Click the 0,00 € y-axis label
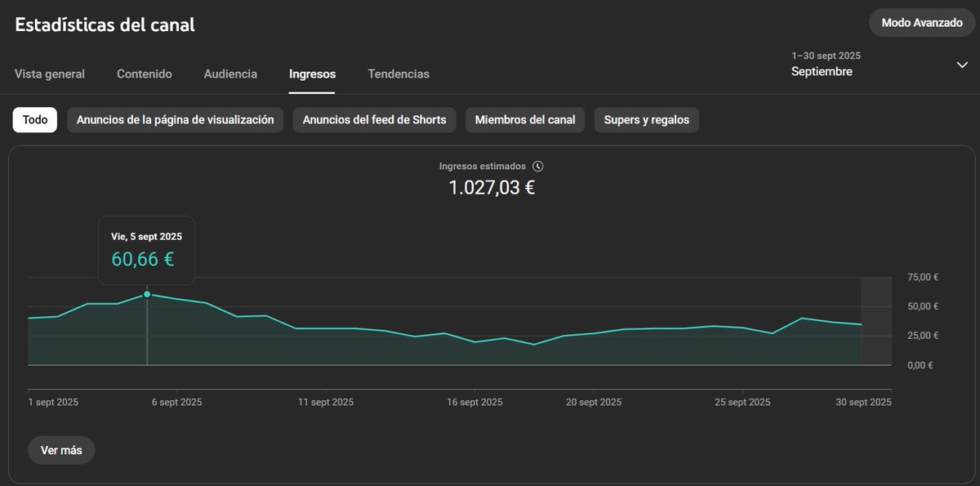Image resolution: width=980 pixels, height=486 pixels. pyautogui.click(x=920, y=365)
